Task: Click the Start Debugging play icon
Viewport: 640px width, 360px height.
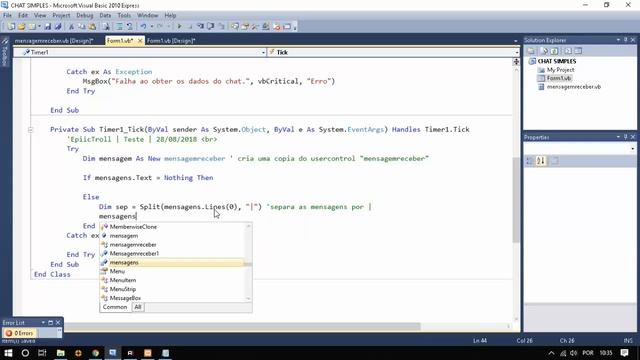Action: tap(179, 27)
